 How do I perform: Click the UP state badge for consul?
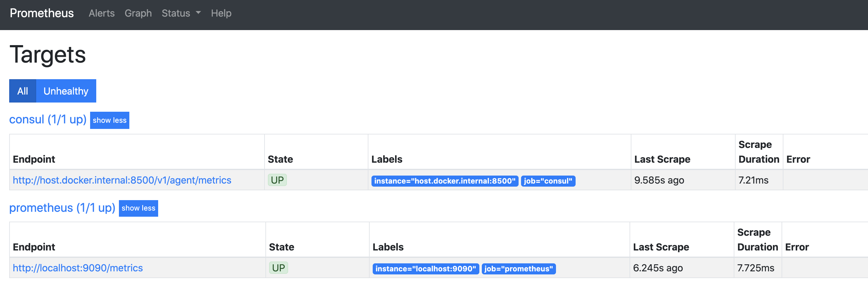(277, 180)
